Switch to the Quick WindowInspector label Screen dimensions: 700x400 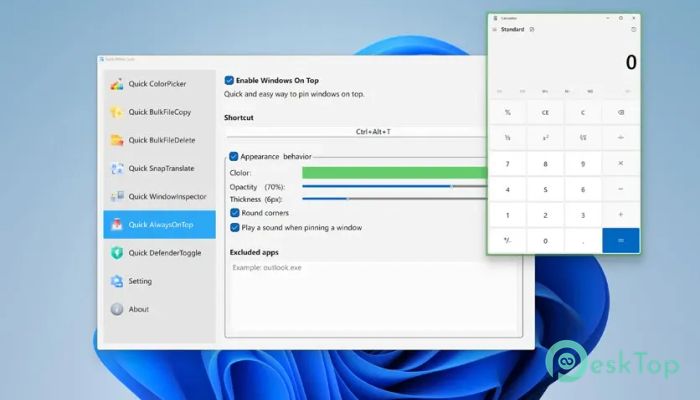(167, 196)
